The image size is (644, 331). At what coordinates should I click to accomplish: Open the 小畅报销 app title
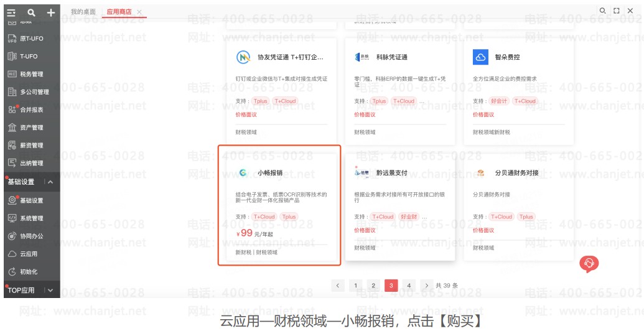[x=270, y=173]
